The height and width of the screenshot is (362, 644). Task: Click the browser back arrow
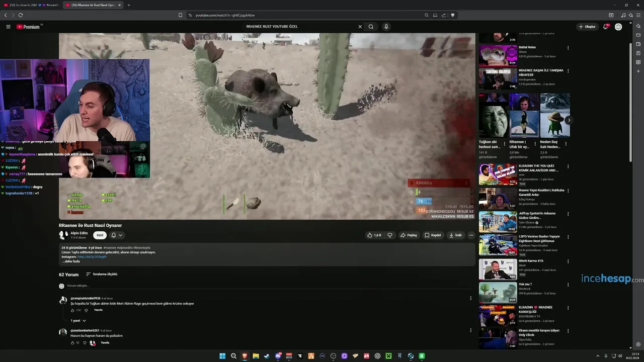[x=6, y=15]
